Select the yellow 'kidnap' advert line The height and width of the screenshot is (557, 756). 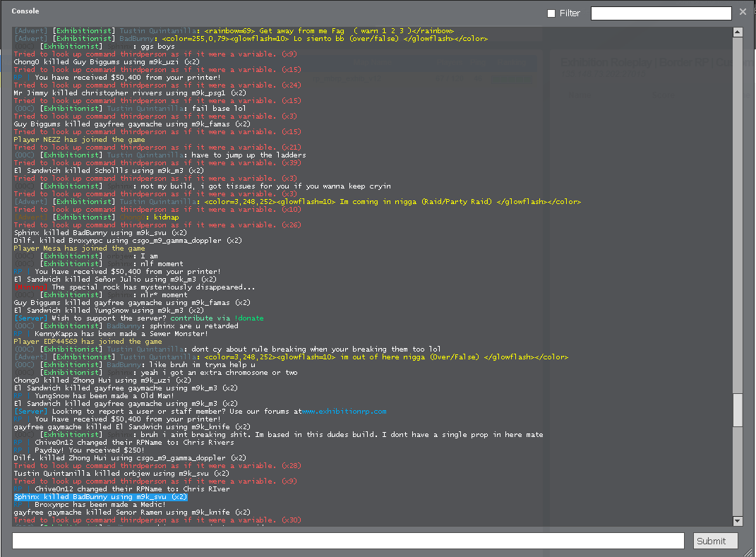pos(96,217)
